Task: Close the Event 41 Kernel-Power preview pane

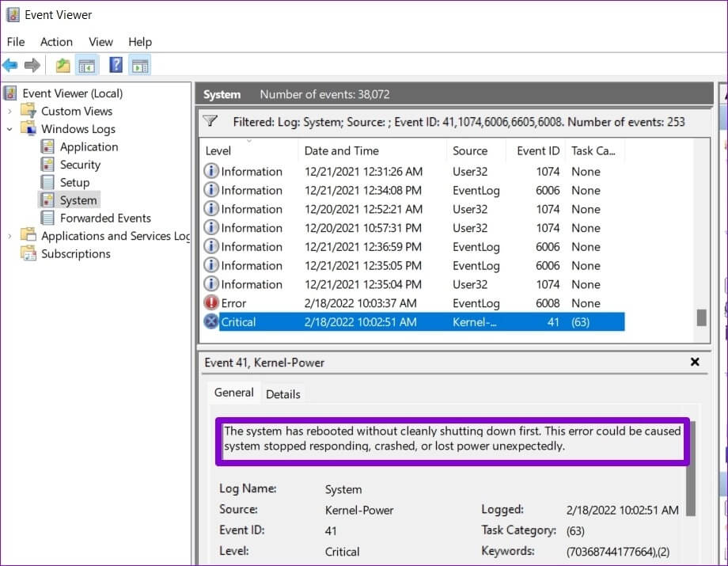Action: [x=695, y=363]
